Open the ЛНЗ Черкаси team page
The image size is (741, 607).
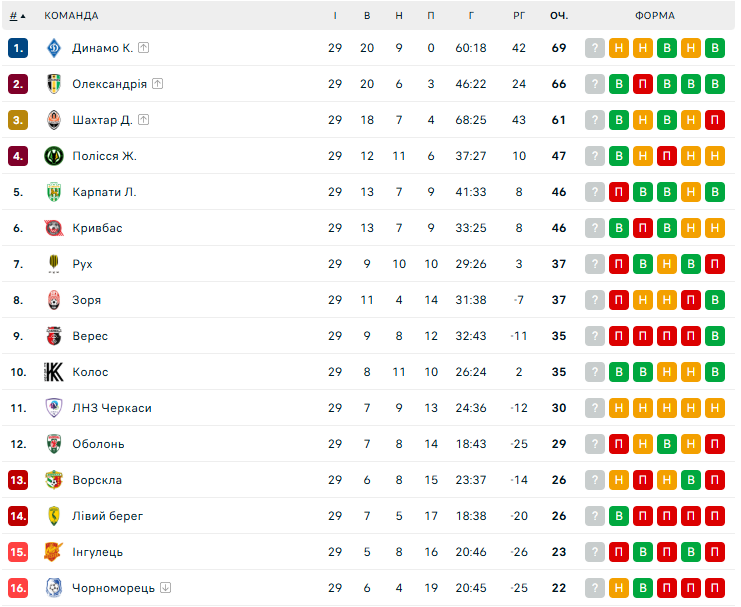point(112,408)
